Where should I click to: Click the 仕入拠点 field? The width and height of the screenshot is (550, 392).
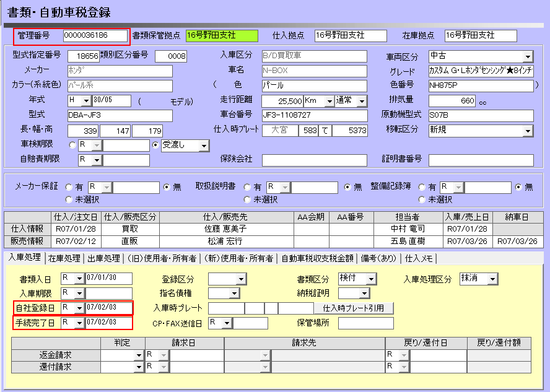click(x=351, y=36)
